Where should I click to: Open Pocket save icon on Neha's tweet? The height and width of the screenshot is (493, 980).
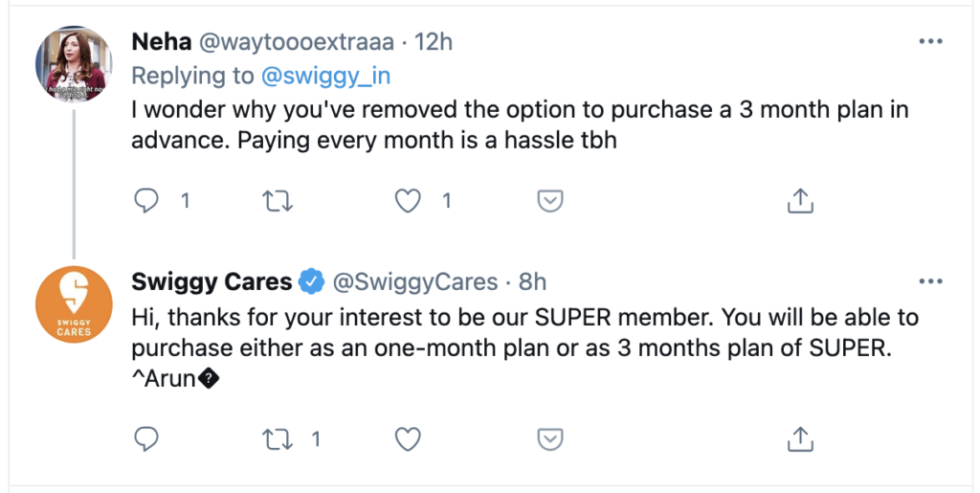point(549,201)
